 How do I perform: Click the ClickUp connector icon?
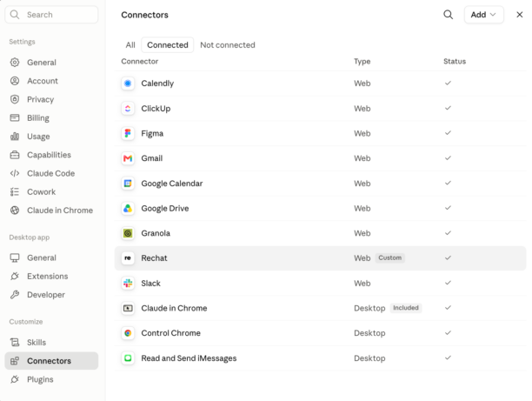[x=128, y=109]
